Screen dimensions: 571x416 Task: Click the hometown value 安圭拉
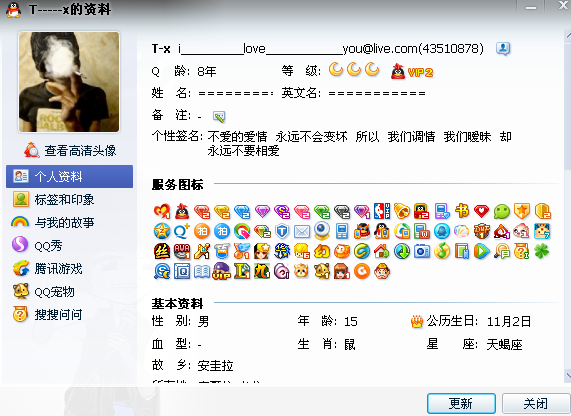click(x=215, y=365)
